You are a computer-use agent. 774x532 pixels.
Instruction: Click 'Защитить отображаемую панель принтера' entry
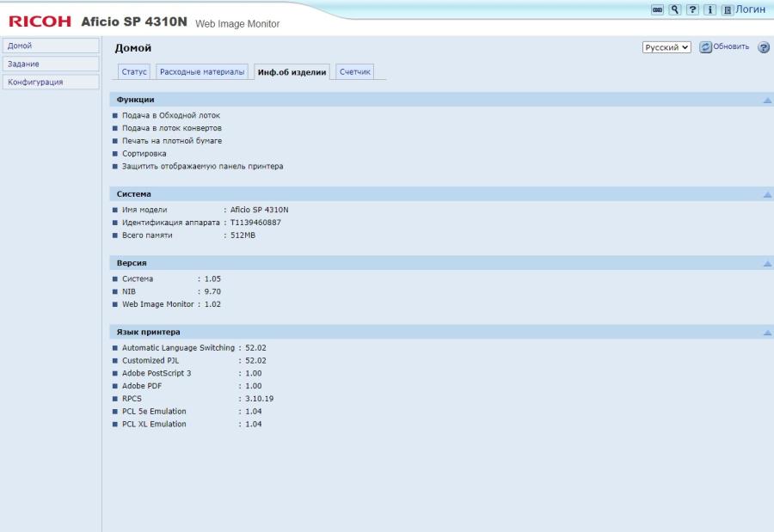202,167
